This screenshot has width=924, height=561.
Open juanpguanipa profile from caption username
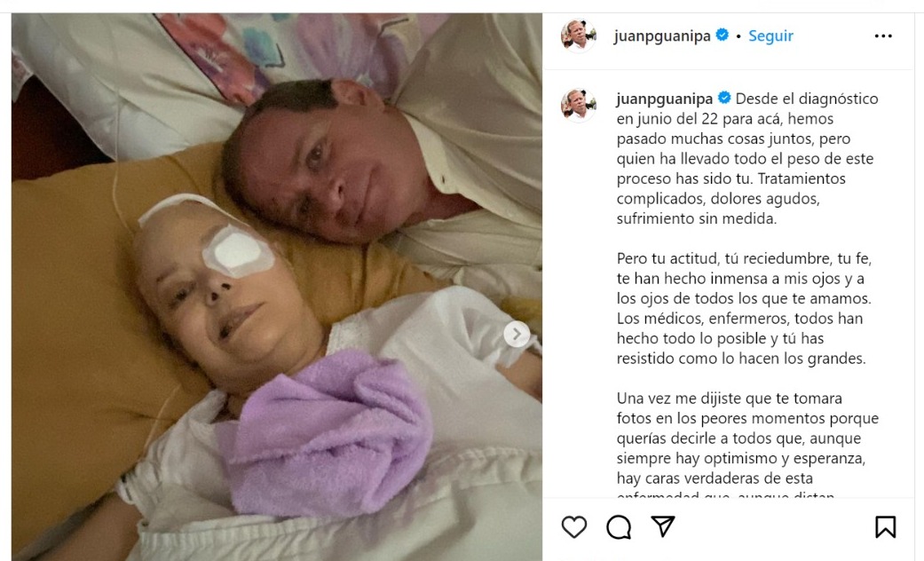pos(665,99)
